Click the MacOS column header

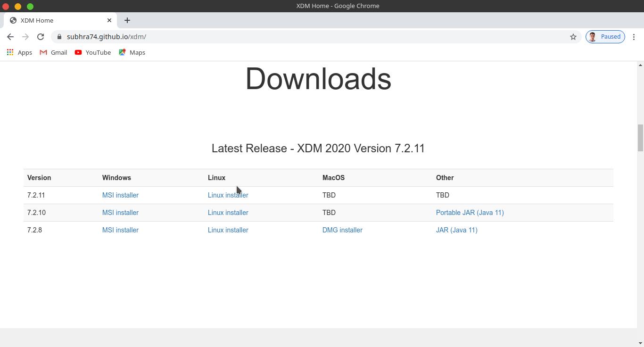[x=333, y=178]
